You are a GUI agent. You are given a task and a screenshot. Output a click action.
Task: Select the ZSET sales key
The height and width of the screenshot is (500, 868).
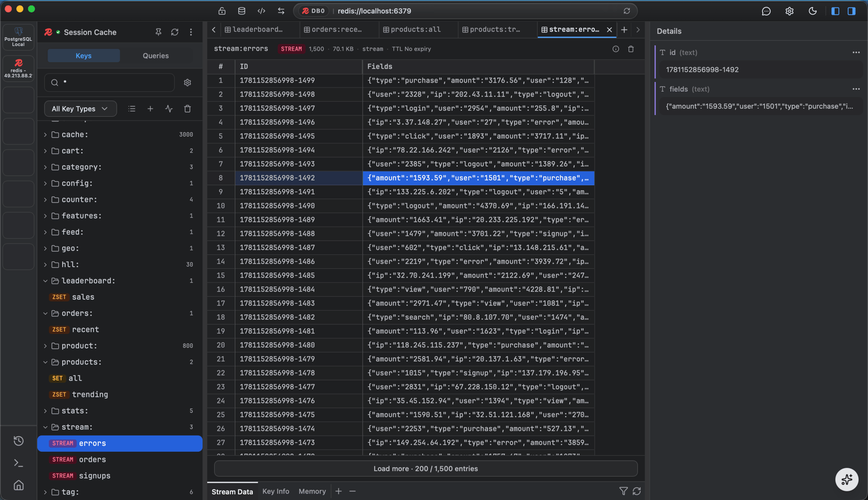click(x=120, y=297)
